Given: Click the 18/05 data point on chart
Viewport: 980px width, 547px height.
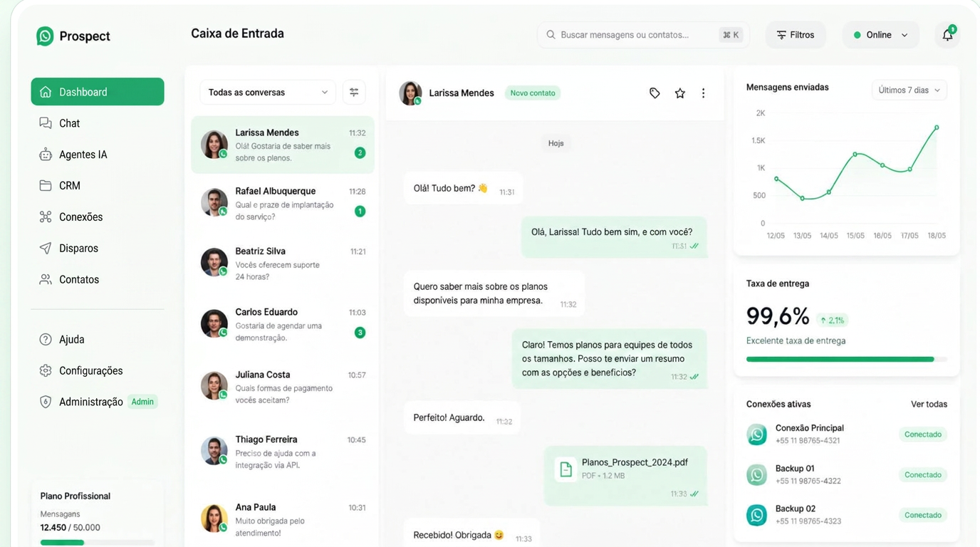Looking at the screenshot, I should [937, 127].
